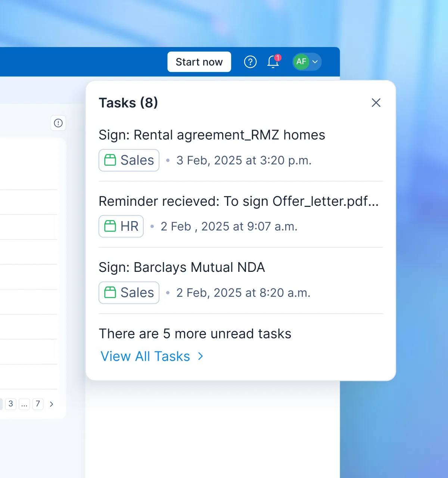Click pagination ellipsis button
Viewport: 448px width, 478px height.
(24, 404)
